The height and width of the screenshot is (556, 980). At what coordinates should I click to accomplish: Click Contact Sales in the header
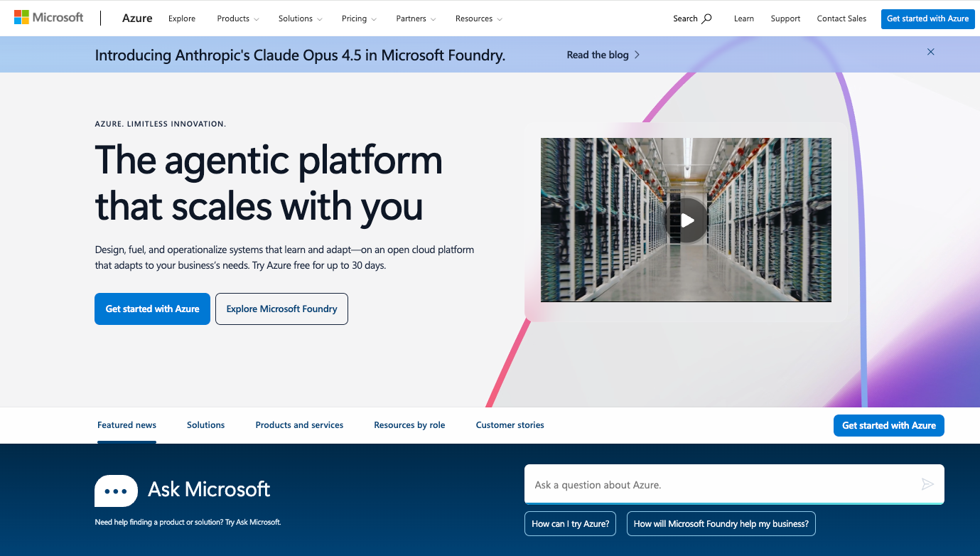[x=841, y=18]
